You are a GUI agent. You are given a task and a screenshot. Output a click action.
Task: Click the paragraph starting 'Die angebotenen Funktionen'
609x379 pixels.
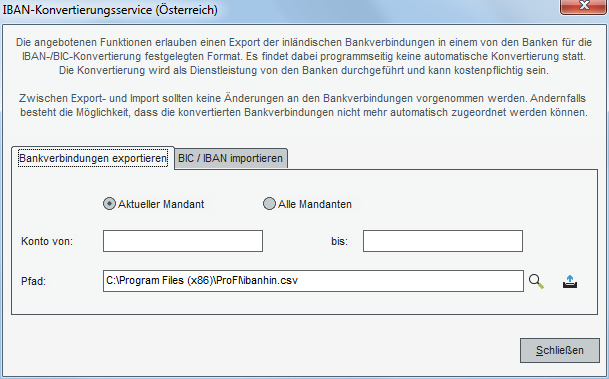click(304, 56)
